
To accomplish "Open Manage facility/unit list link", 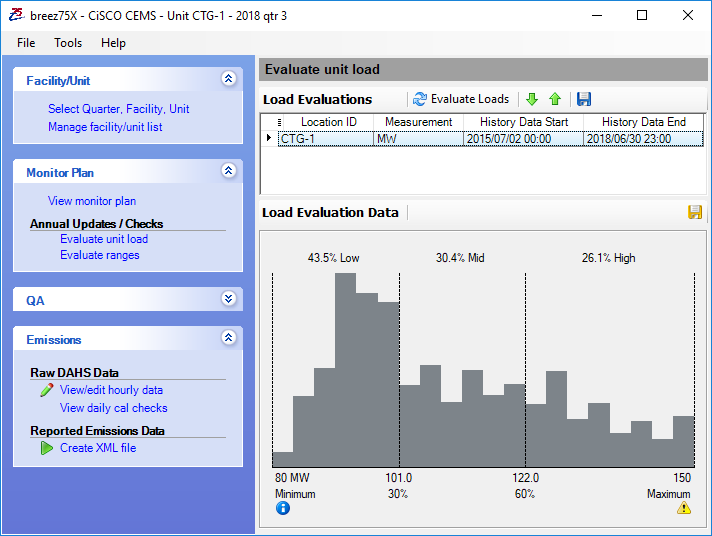I will coord(105,127).
